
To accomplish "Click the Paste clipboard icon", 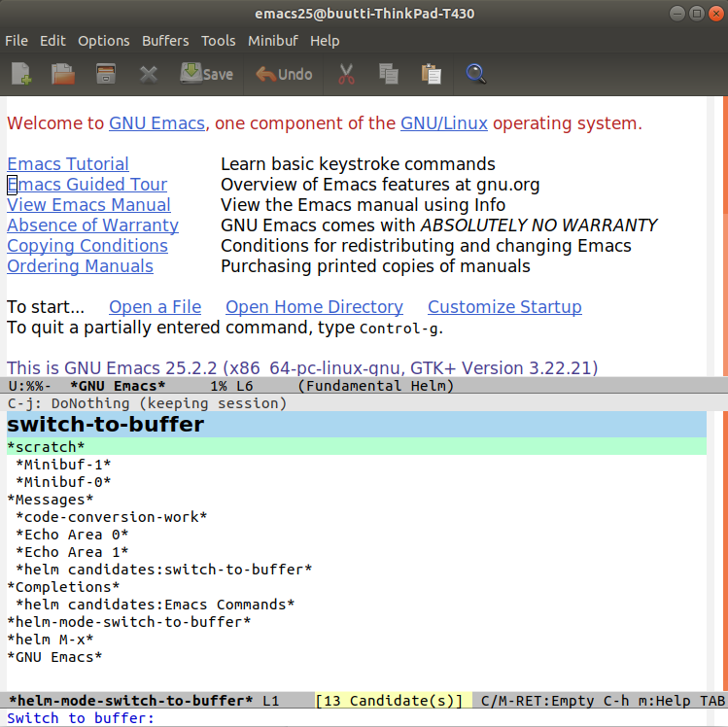I will [x=432, y=74].
